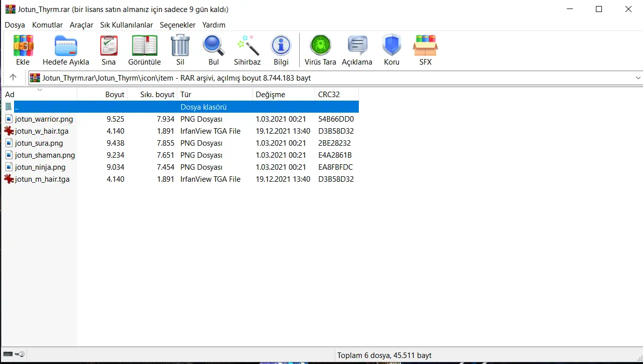This screenshot has width=643, height=364.
Task: Click the Hedefe Ayıkla extract icon
Action: (x=66, y=46)
